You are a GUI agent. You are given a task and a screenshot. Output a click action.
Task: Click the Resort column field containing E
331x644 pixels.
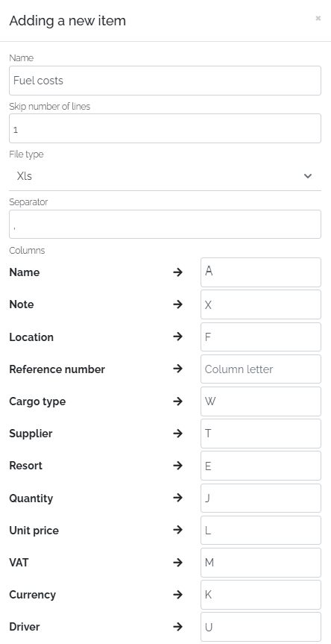coord(261,466)
